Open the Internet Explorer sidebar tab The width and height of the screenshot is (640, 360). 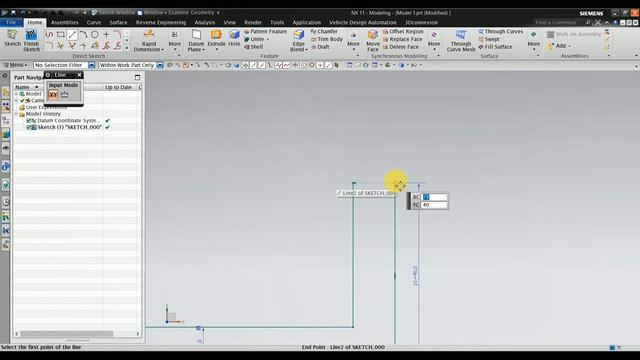pos(6,167)
